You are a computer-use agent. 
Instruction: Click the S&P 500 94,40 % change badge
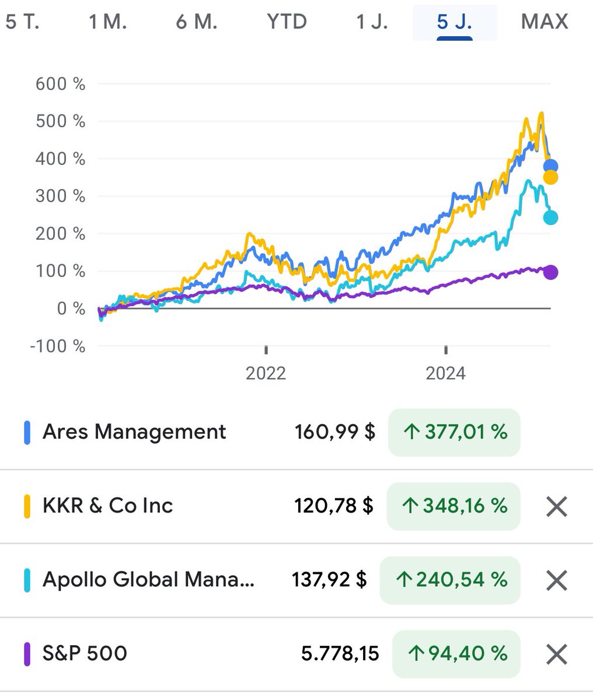[456, 654]
